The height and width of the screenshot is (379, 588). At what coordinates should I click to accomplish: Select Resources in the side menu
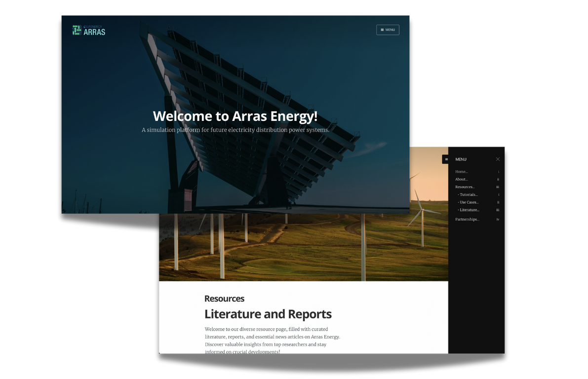(465, 187)
